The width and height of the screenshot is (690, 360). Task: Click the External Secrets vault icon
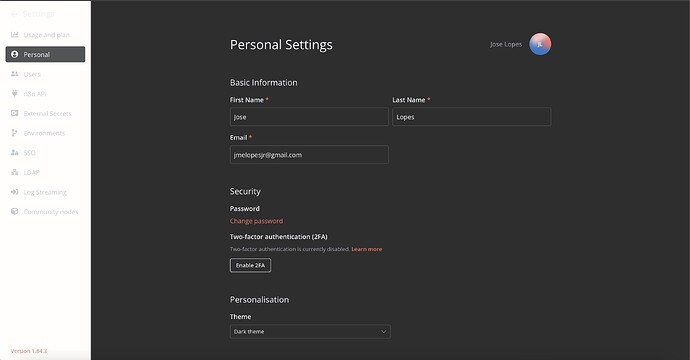coord(15,113)
